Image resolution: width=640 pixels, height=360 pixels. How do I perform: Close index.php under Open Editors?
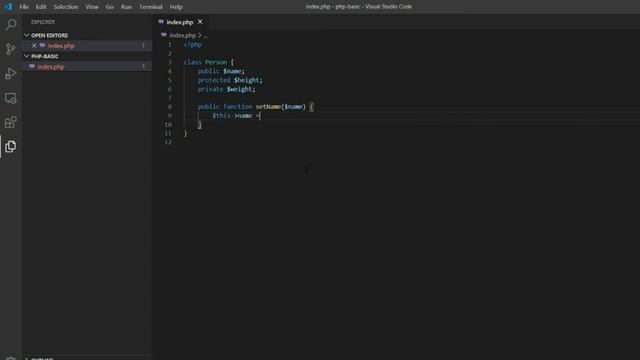tap(34, 46)
